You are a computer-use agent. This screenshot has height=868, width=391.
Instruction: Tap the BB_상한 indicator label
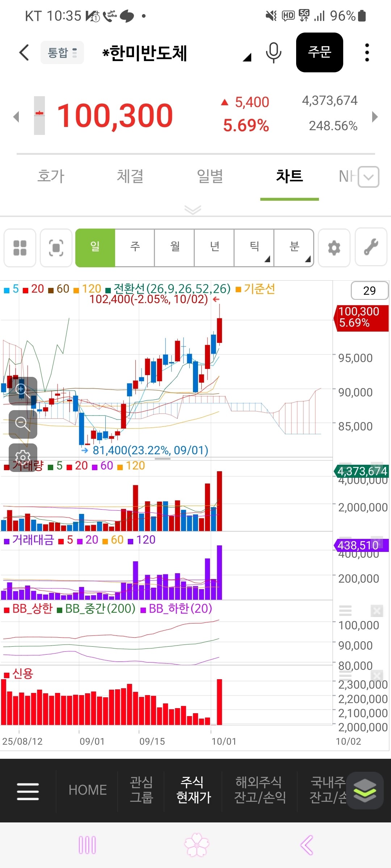(x=28, y=608)
